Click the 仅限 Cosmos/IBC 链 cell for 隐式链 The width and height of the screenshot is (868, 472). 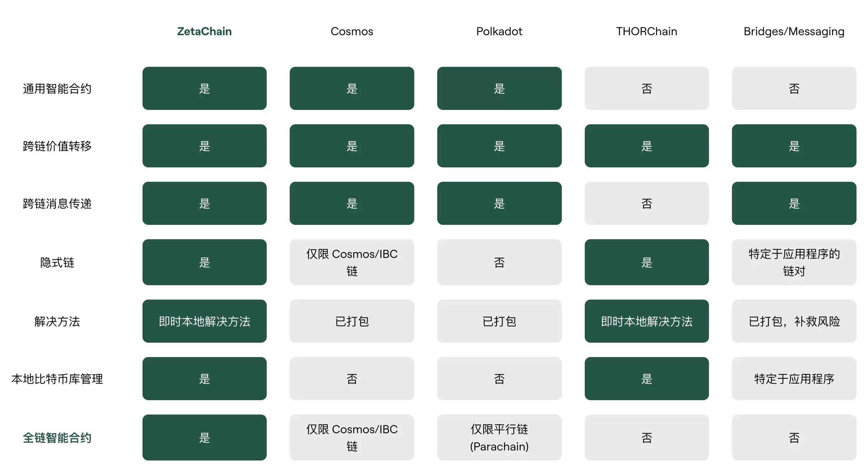pyautogui.click(x=351, y=262)
